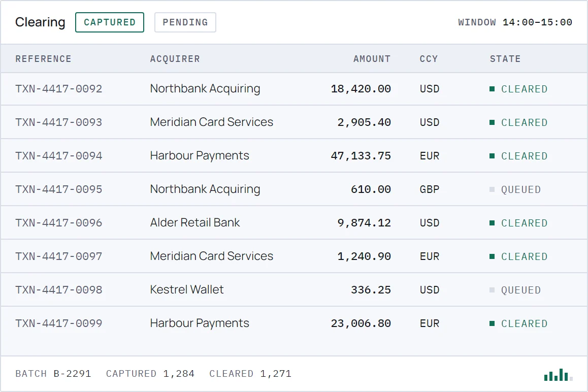Select reference TXN-4417-0093
The height and width of the screenshot is (392, 588).
click(x=58, y=122)
